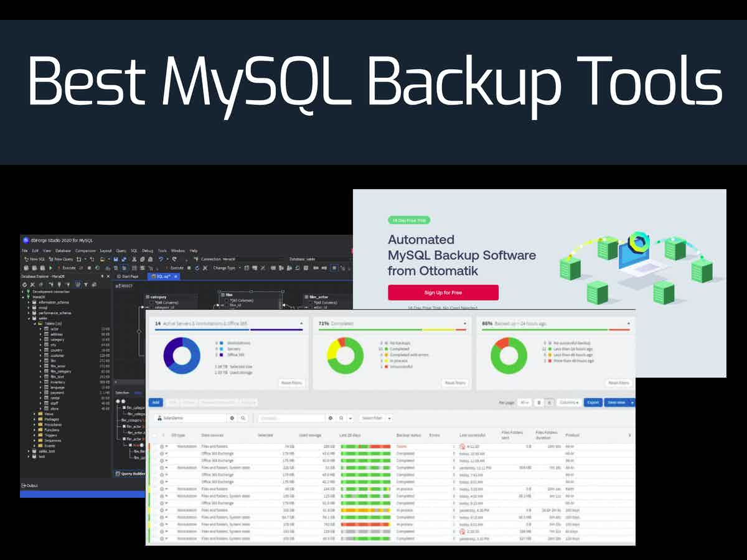Open the 71% Completed widget dropdown

click(464, 324)
